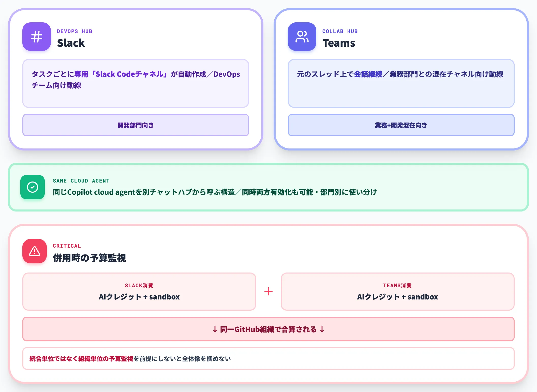Viewport: 537px width, 392px height.
Task: Click the SAME CLOUD AGENT label
Action: [x=81, y=181]
